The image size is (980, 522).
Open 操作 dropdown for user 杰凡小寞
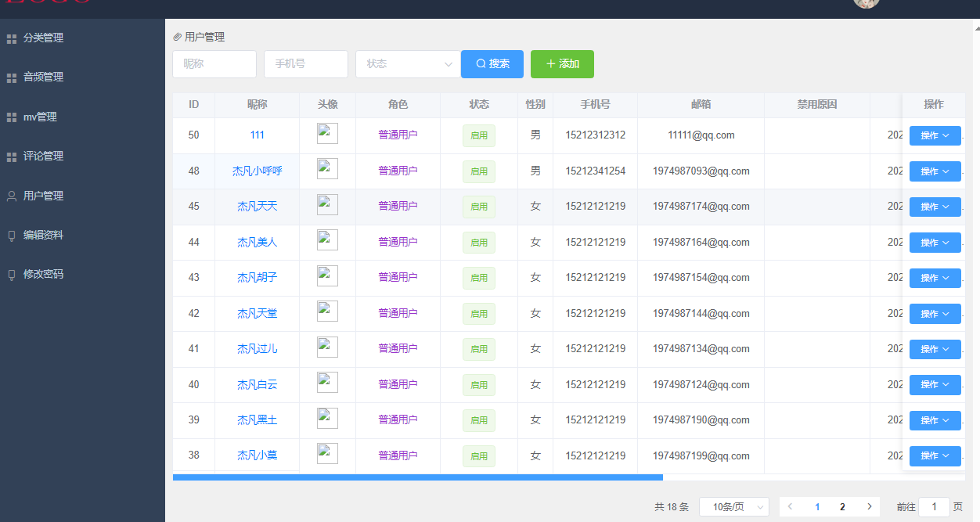click(935, 455)
